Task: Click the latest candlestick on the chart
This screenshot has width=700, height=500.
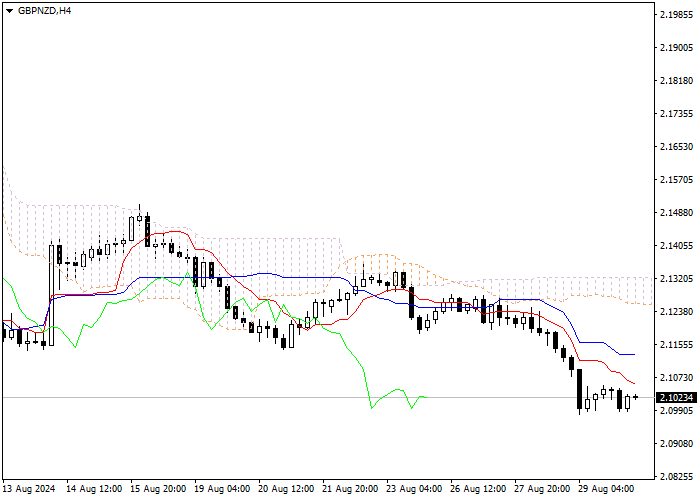Action: [636, 397]
